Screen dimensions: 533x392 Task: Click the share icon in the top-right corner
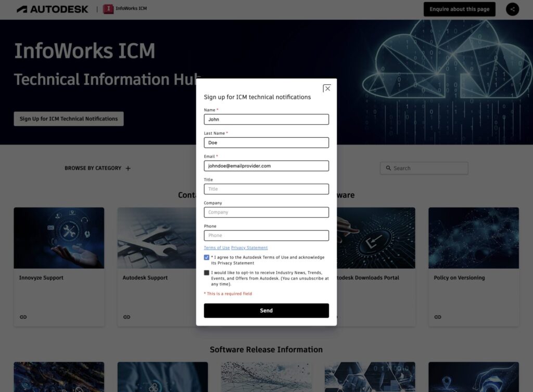coord(512,9)
